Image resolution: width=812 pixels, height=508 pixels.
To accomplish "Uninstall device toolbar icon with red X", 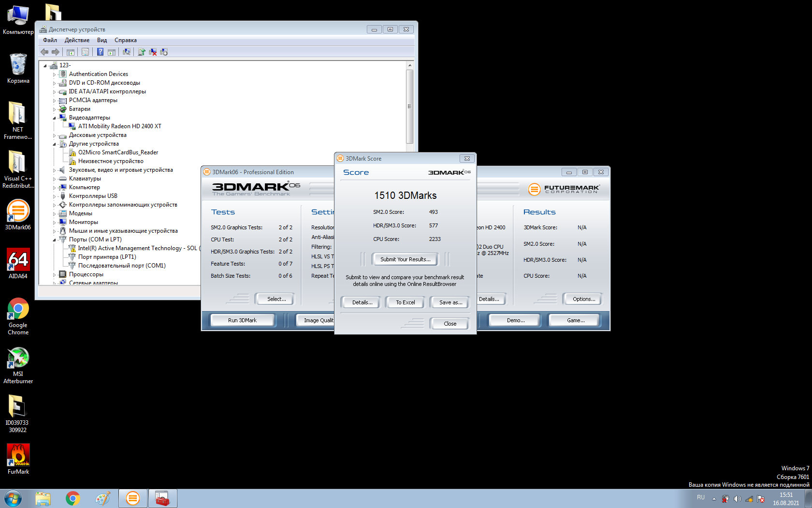I will [153, 52].
